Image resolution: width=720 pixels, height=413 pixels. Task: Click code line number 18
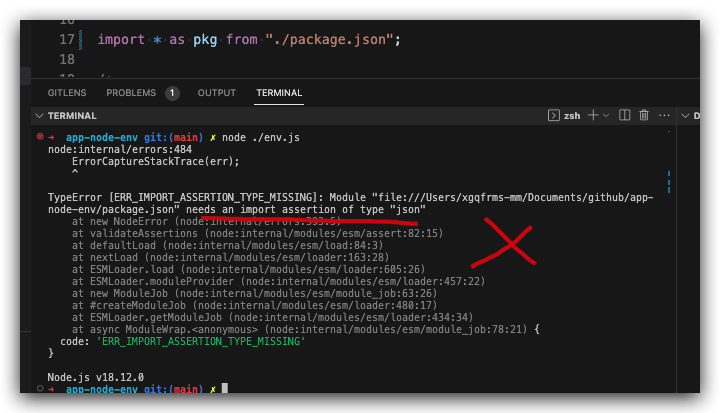(67, 59)
